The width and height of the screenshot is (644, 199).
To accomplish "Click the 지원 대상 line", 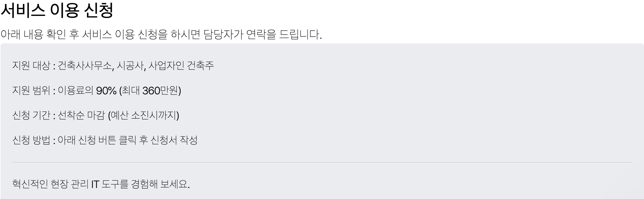I will click(113, 66).
